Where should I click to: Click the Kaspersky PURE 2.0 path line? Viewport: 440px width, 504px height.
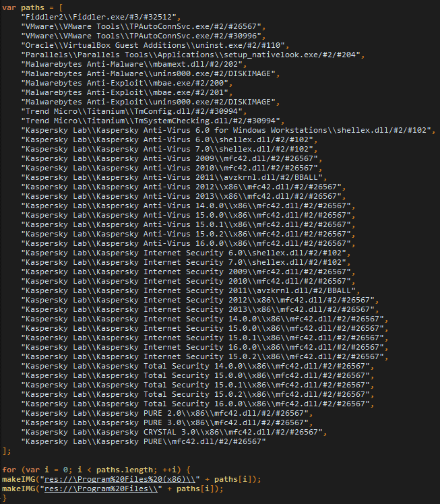pos(168,412)
